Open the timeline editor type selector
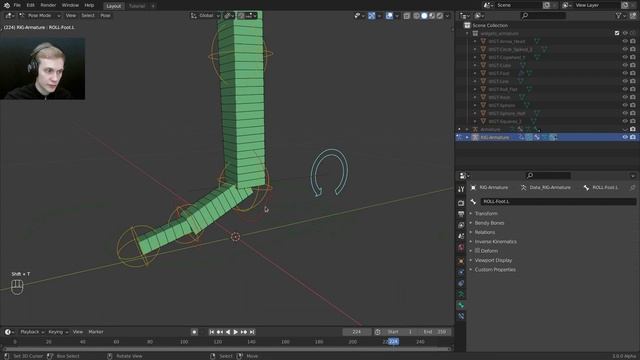 9,332
